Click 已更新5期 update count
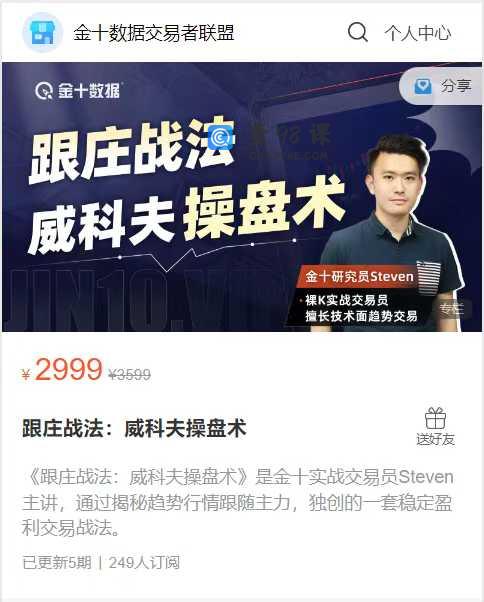 pos(57,563)
